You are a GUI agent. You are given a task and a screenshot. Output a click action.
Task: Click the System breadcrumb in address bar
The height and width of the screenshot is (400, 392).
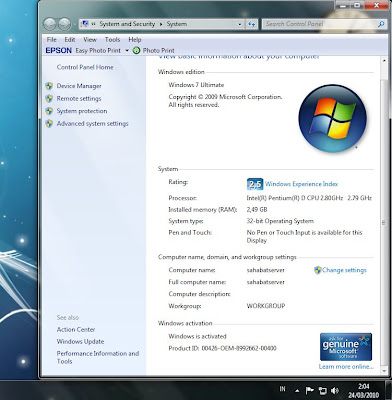pyautogui.click(x=177, y=24)
